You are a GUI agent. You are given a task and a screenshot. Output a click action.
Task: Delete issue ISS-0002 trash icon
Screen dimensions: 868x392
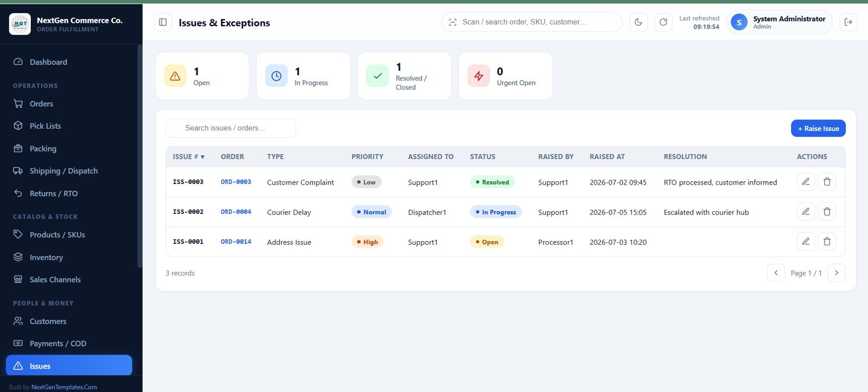click(827, 212)
